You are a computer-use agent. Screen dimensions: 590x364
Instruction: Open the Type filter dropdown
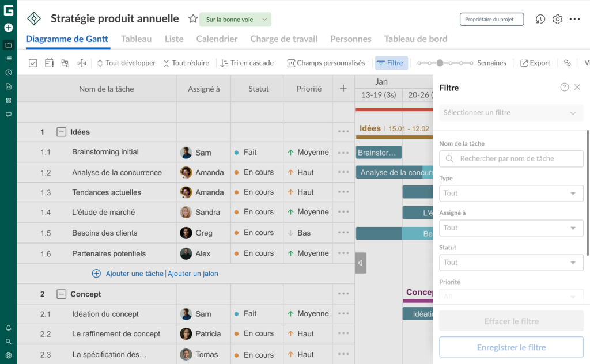click(x=511, y=194)
